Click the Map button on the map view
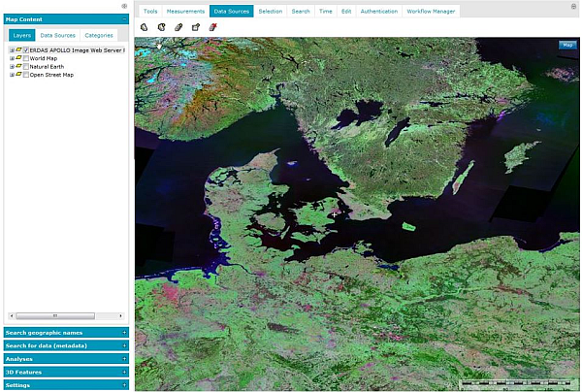This screenshot has height=392, width=582. [567, 45]
